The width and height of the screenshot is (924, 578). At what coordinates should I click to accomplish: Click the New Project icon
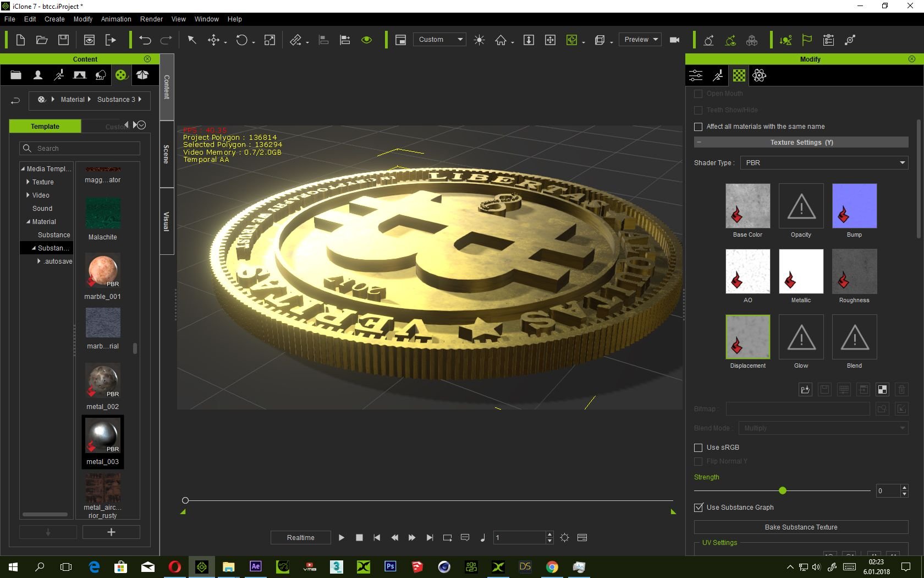pos(20,40)
